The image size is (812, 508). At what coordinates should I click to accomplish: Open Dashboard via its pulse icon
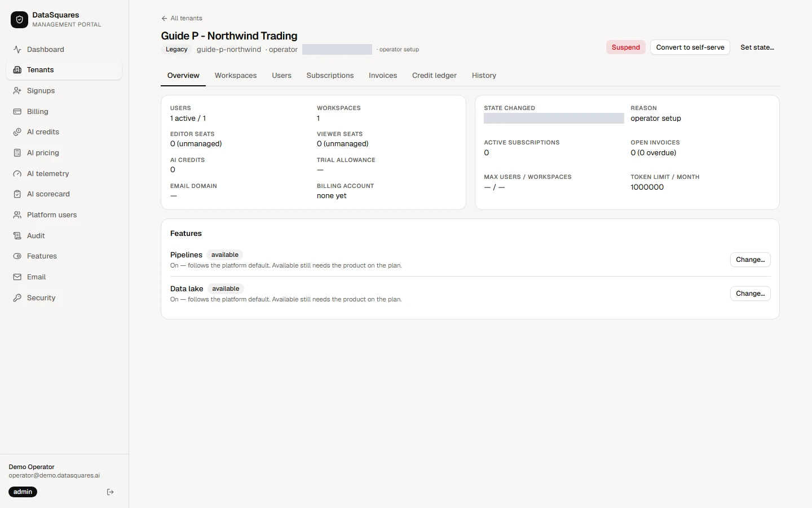point(17,49)
